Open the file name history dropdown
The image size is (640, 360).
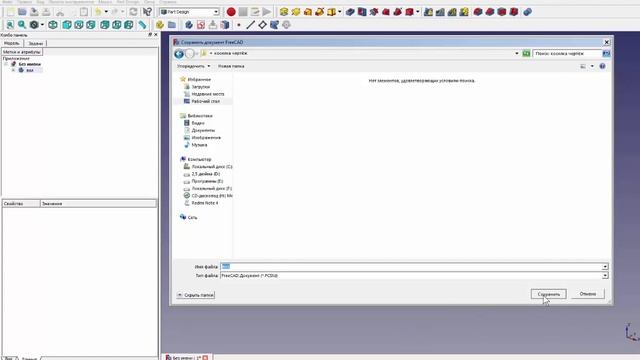tap(605, 267)
